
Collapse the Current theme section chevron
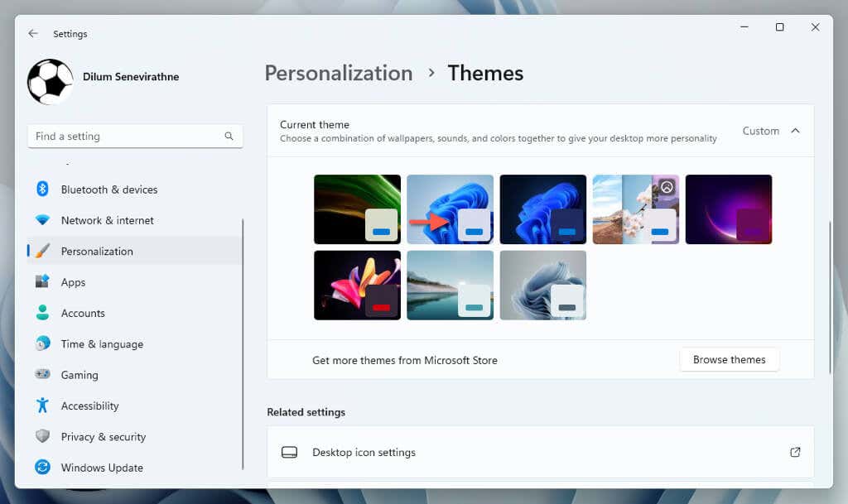coord(795,131)
